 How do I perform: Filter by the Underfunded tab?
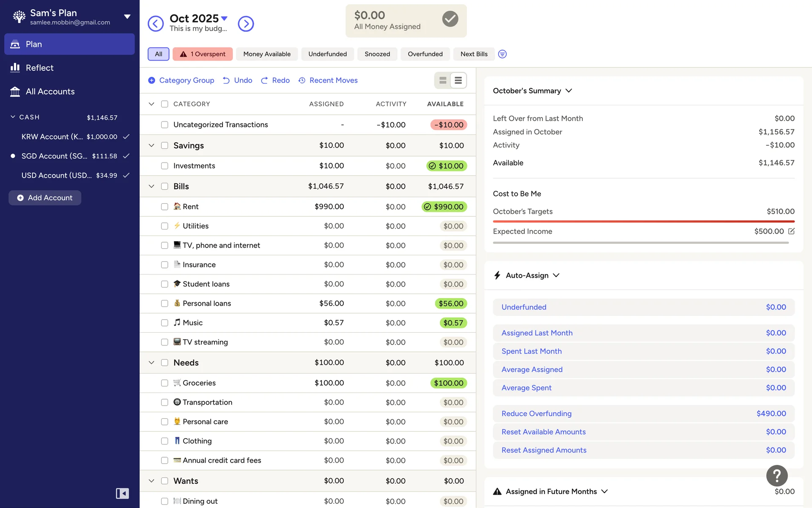pyautogui.click(x=327, y=54)
